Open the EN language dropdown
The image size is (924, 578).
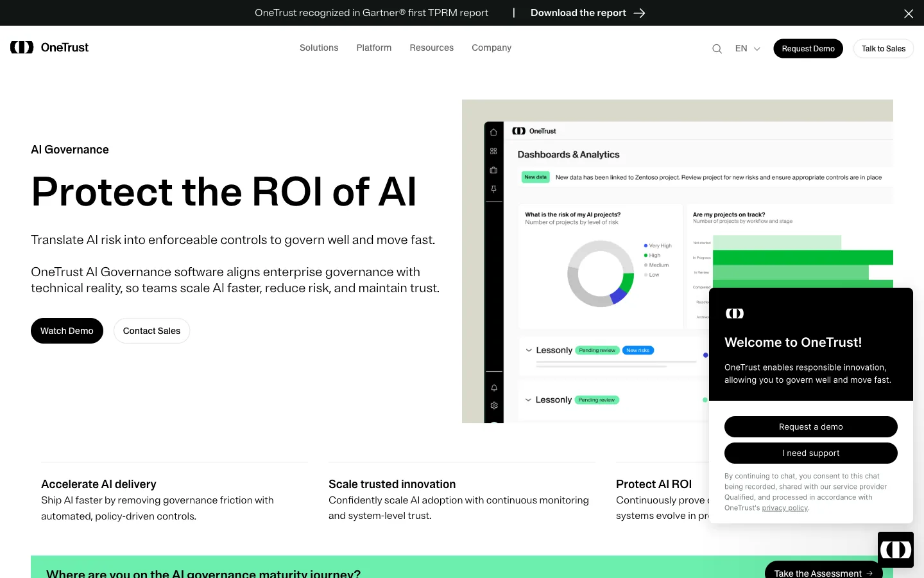[748, 48]
